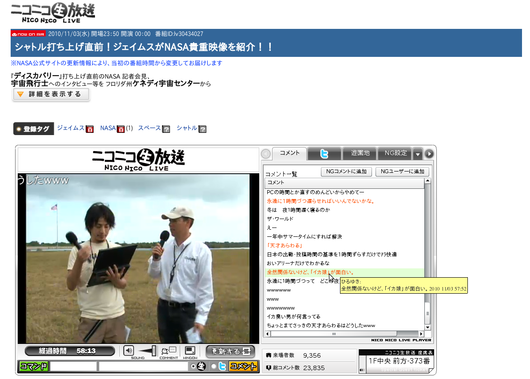Click the NGコメントに追加 button

pyautogui.click(x=346, y=172)
